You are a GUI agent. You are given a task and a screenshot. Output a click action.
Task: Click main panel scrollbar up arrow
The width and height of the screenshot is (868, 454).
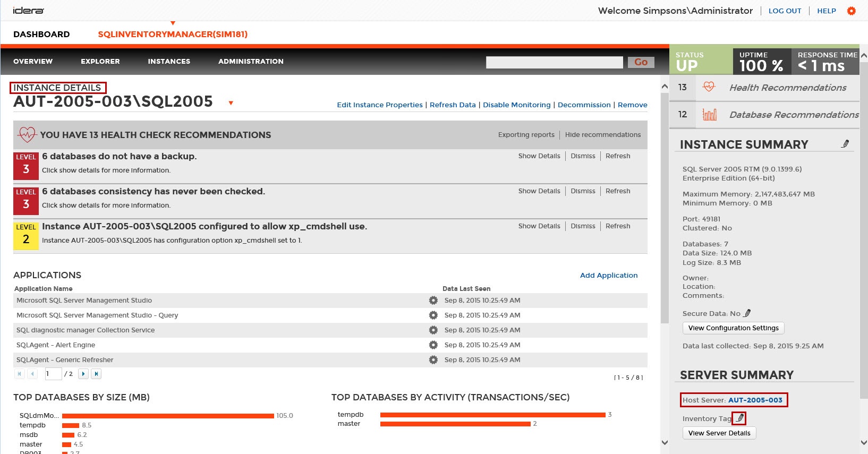point(665,86)
